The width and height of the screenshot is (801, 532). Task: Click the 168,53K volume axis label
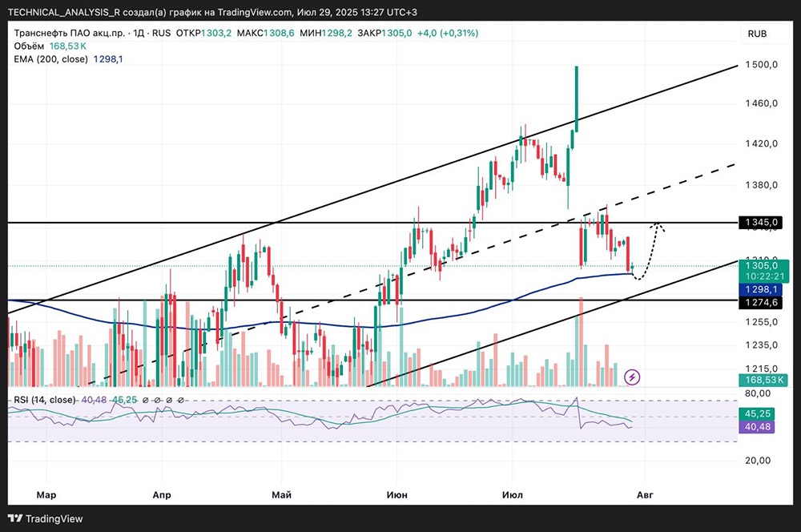tap(763, 381)
